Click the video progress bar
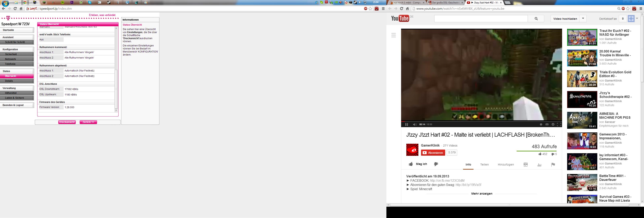This screenshot has height=218, width=644. 481,121
